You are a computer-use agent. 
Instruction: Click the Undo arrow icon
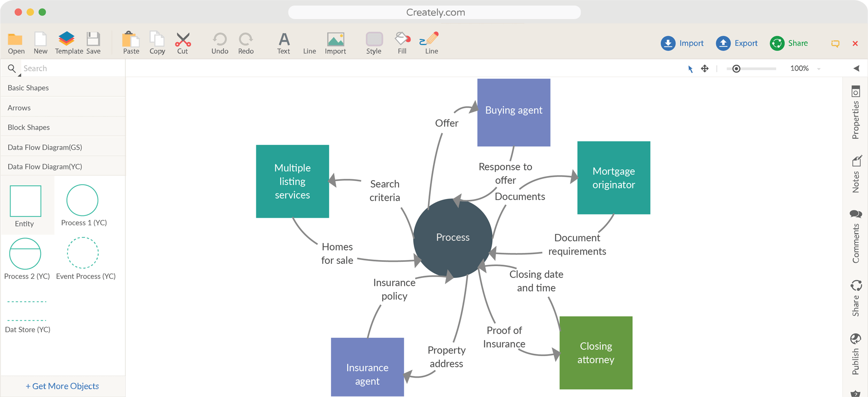(x=220, y=40)
